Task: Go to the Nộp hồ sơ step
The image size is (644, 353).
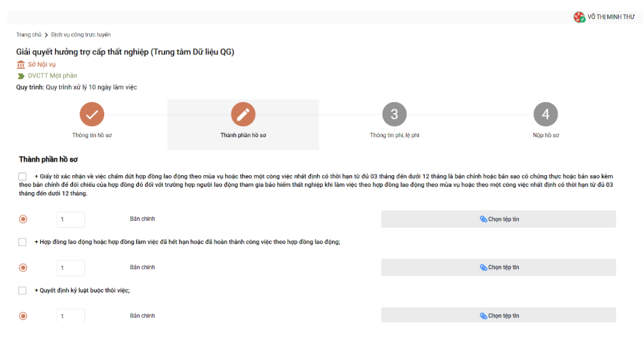Action: point(545,135)
